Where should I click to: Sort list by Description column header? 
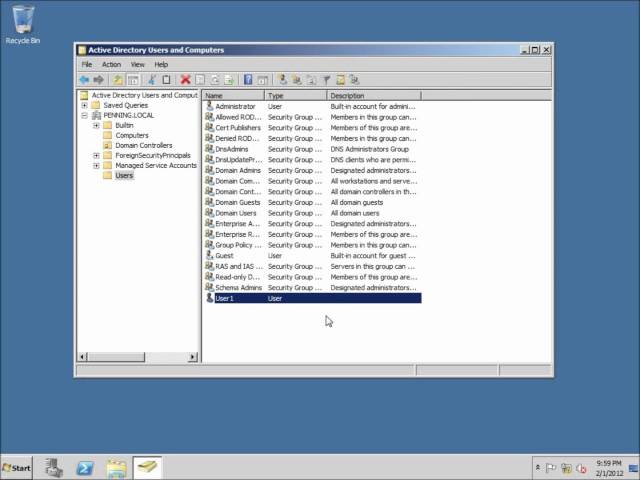(x=374, y=96)
